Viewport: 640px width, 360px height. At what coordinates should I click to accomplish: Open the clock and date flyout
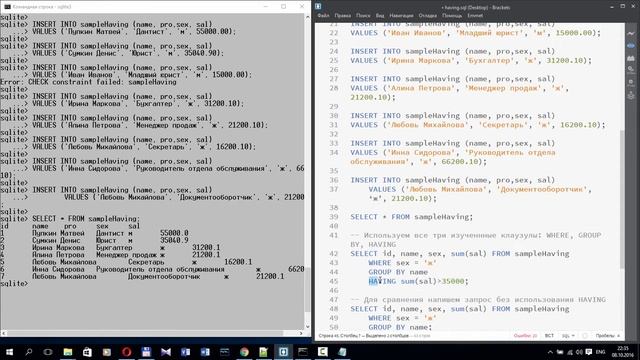point(623,351)
